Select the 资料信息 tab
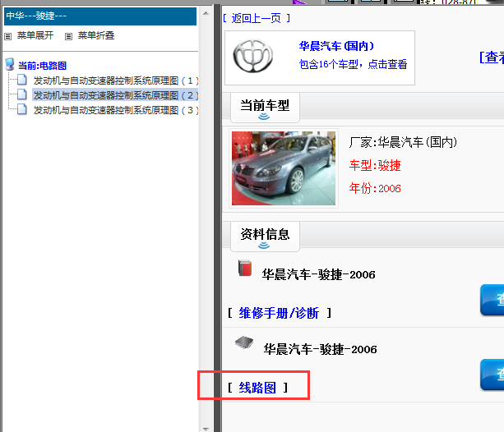Screen dimensions: 504x432 [x=265, y=236]
